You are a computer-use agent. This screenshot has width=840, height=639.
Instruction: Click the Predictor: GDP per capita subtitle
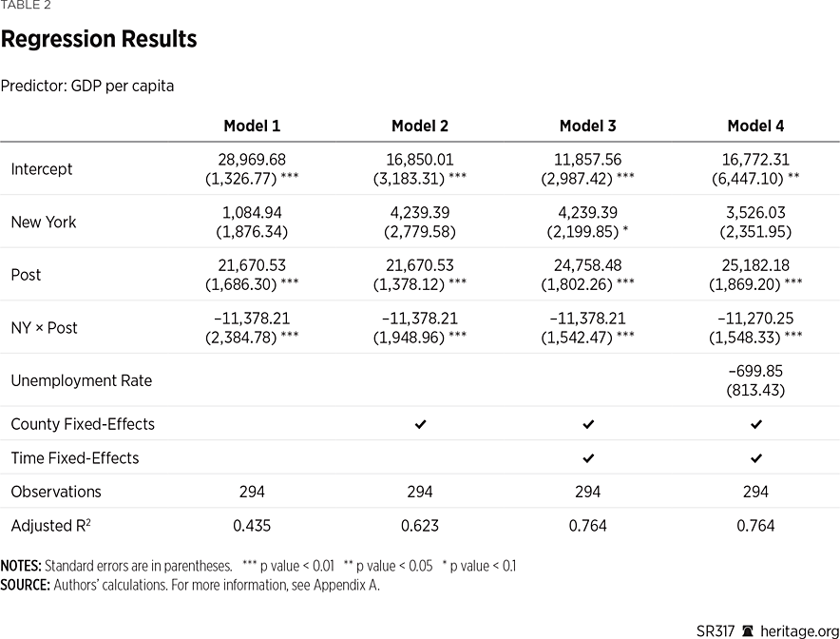[x=87, y=87]
